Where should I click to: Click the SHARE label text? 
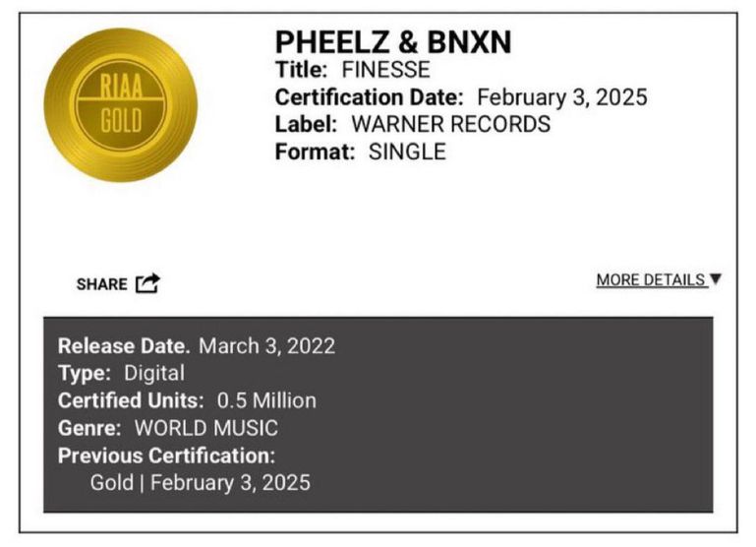[101, 284]
